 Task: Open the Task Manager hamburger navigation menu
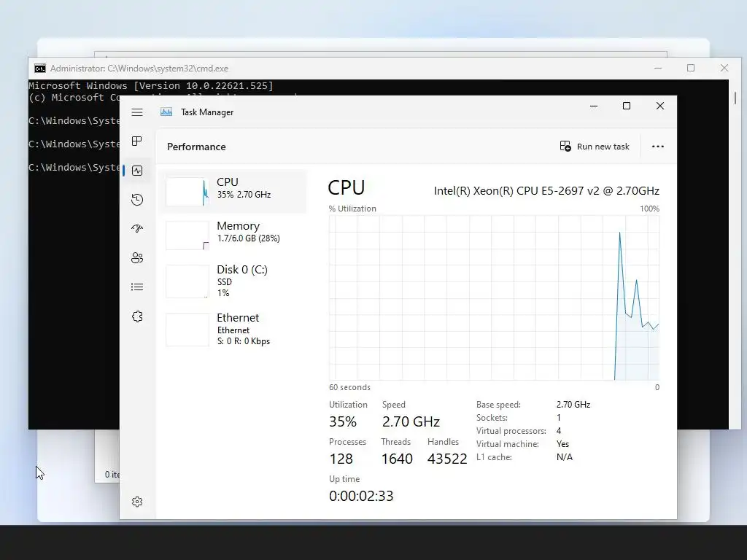coord(137,112)
